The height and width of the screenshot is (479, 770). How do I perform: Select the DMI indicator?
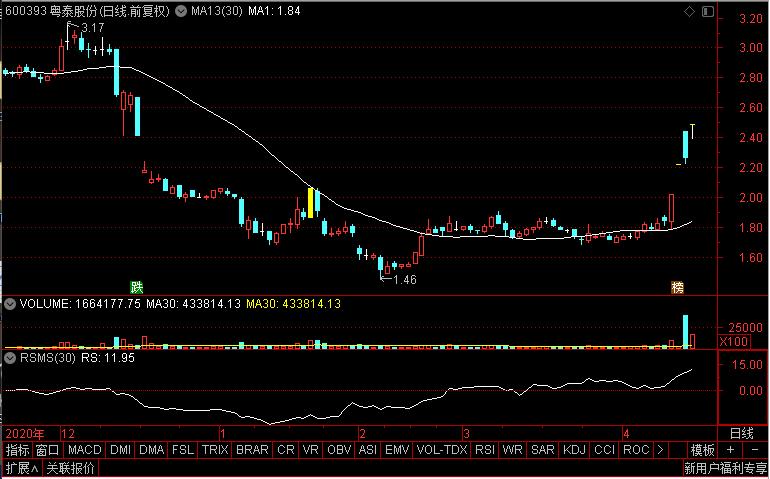[x=120, y=450]
